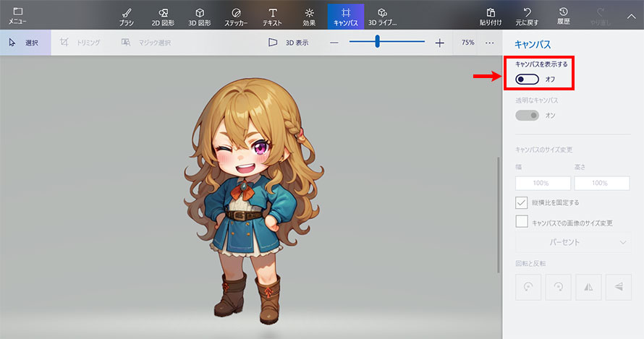Image resolution: width=644 pixels, height=339 pixels.
Task: Flip canvas vertically icon
Action: (x=619, y=287)
